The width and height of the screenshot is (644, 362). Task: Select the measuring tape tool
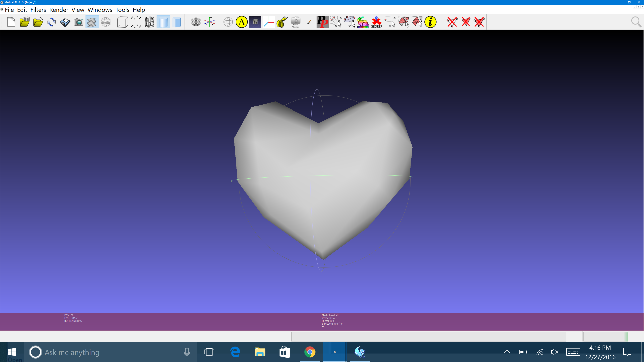282,22
